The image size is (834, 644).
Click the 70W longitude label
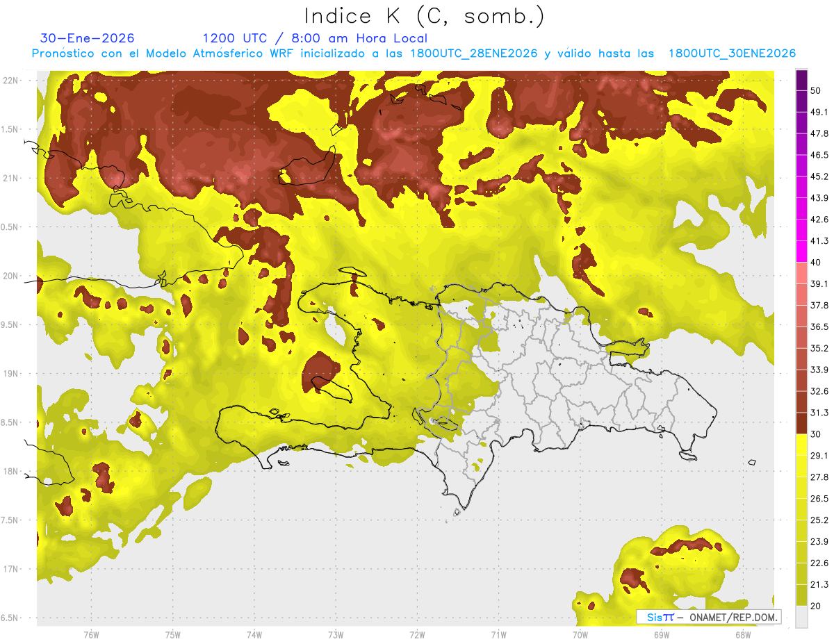[580, 634]
